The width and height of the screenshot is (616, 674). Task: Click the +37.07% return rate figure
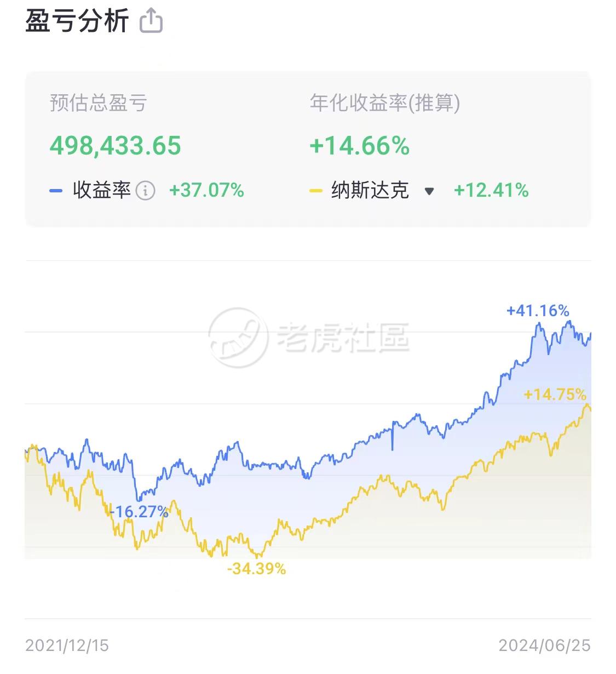[x=206, y=190]
